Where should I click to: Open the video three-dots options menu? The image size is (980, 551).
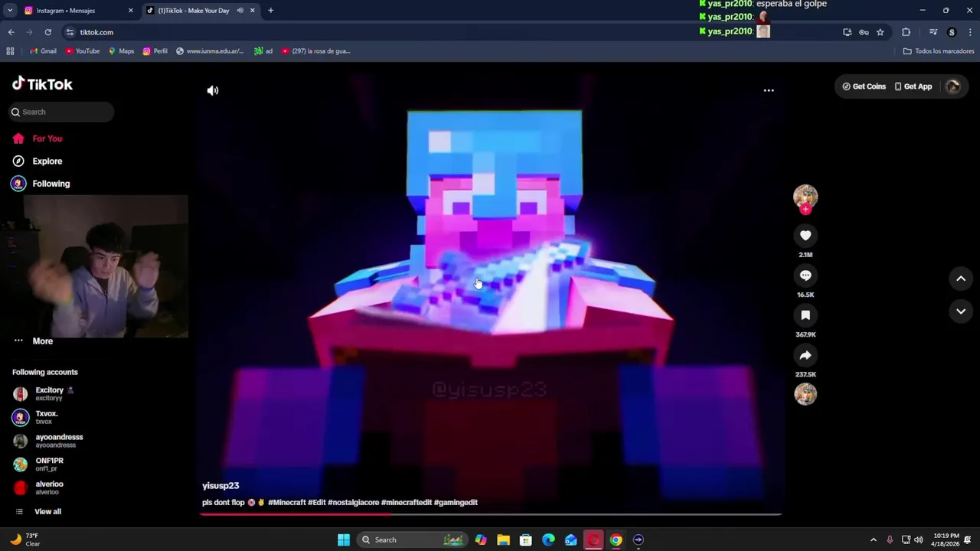pos(769,90)
